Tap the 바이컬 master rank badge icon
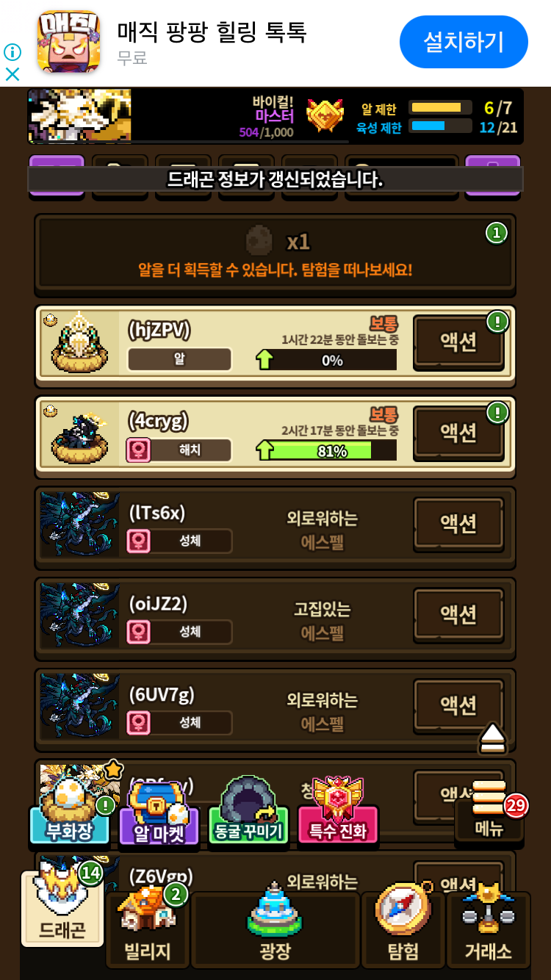Image resolution: width=551 pixels, height=980 pixels. pos(325,115)
